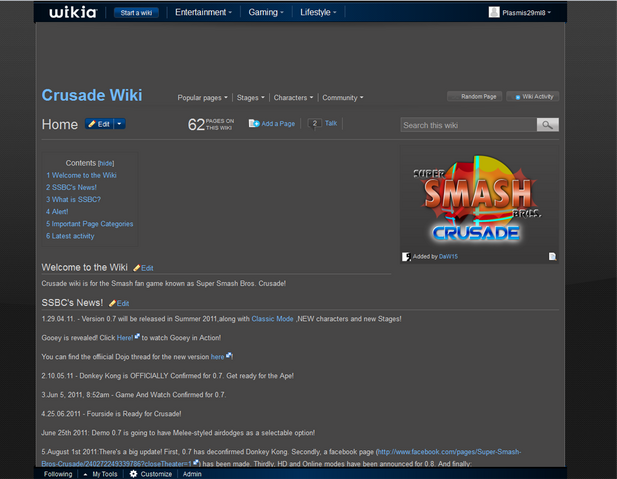
Task: Open the Classic Mode link
Action: tap(272, 319)
